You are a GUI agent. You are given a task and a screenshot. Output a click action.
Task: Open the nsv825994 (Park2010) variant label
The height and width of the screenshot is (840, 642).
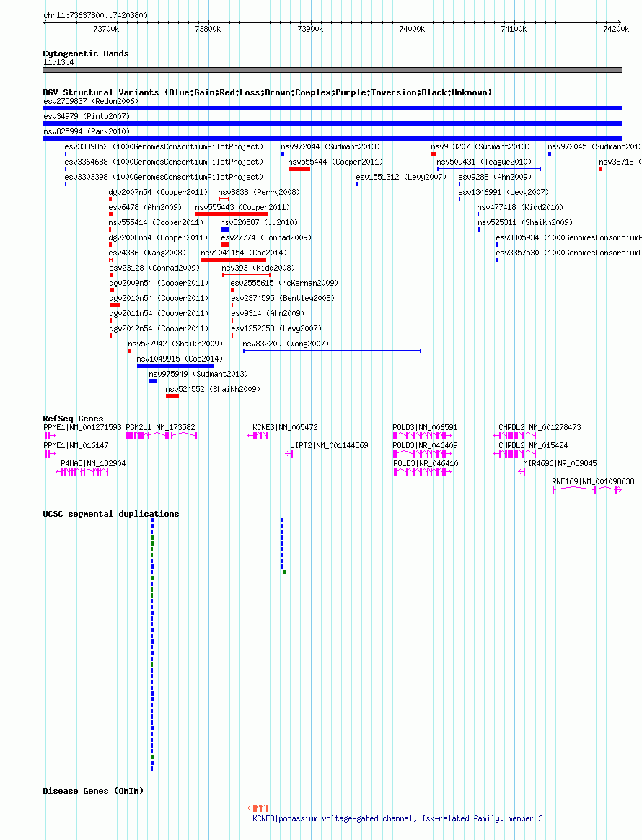click(x=87, y=131)
